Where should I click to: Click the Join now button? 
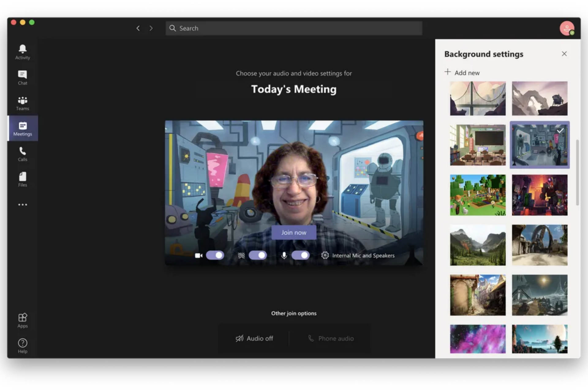(x=294, y=232)
